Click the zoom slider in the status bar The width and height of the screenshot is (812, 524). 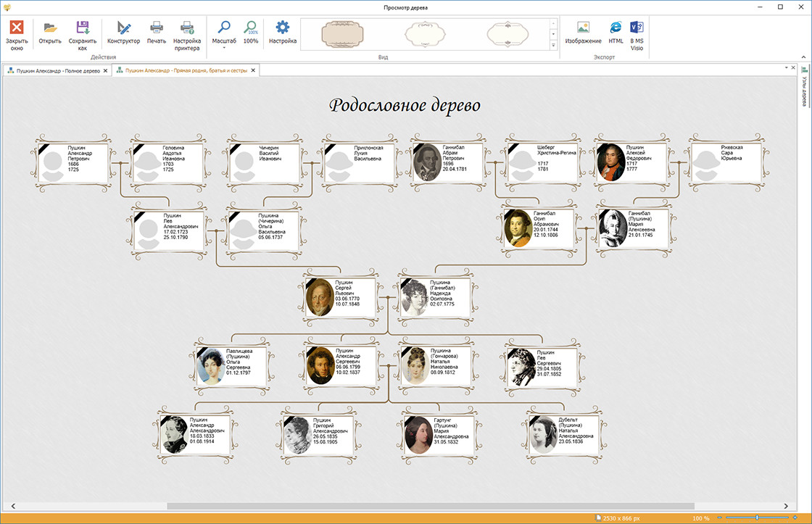(x=757, y=517)
